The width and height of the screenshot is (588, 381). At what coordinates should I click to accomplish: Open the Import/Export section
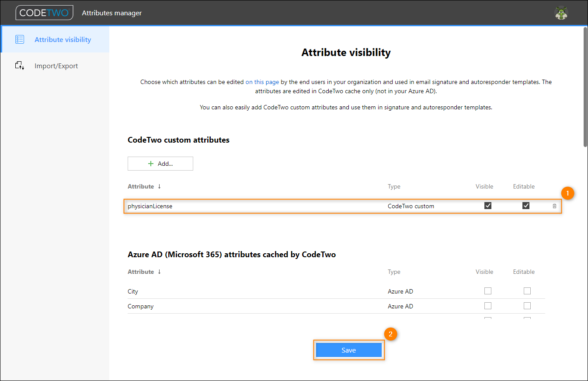coord(55,66)
